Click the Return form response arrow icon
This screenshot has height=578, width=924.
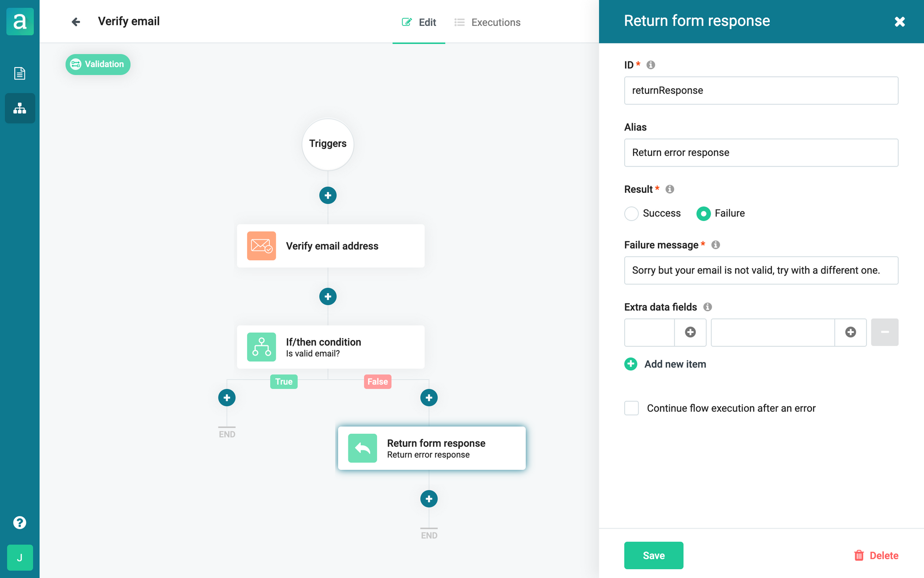click(362, 448)
